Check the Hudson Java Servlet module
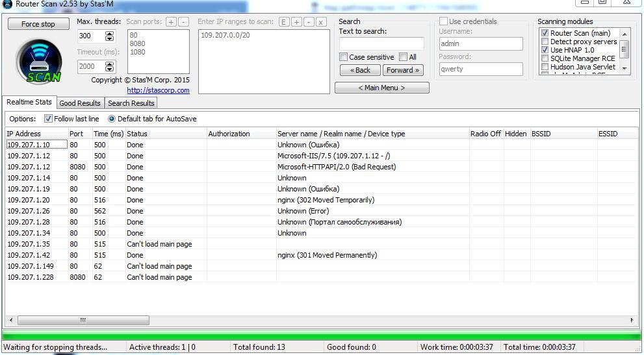The image size is (644, 355). click(x=545, y=67)
